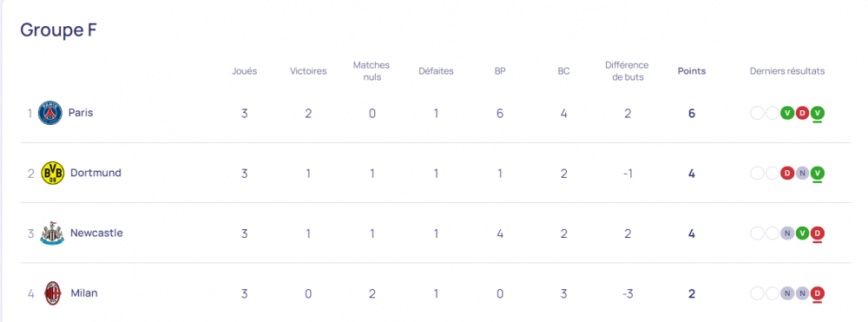Open the Milan team name link
The image size is (868, 322).
coord(84,293)
